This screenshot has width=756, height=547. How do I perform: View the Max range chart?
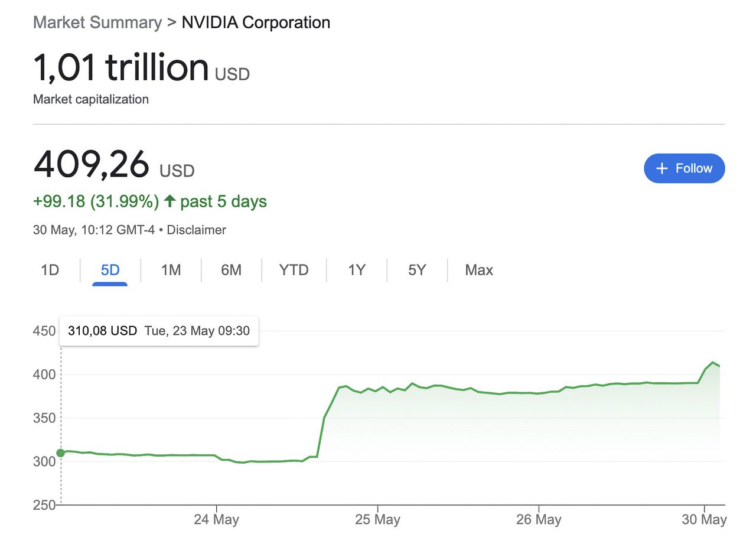[x=478, y=270]
